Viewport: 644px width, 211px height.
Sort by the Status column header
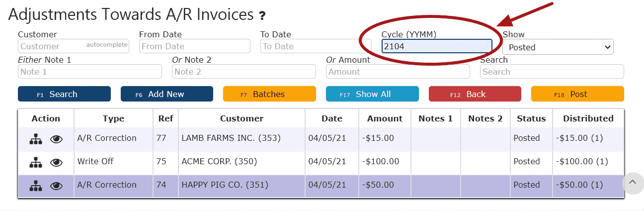pyautogui.click(x=531, y=118)
